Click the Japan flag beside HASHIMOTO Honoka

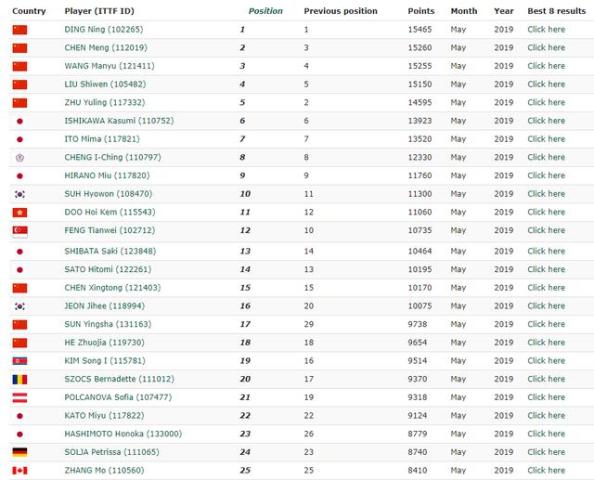point(20,434)
